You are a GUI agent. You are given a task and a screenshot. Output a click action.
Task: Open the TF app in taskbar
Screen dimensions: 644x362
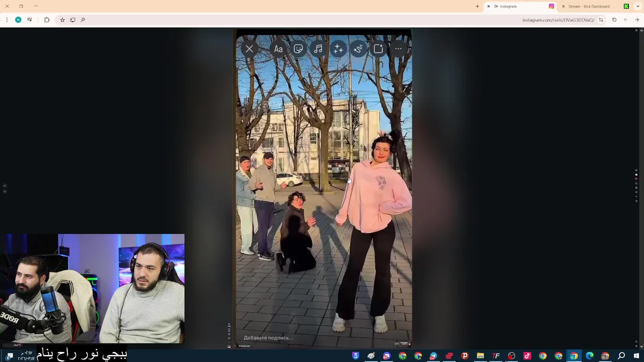pos(496,356)
